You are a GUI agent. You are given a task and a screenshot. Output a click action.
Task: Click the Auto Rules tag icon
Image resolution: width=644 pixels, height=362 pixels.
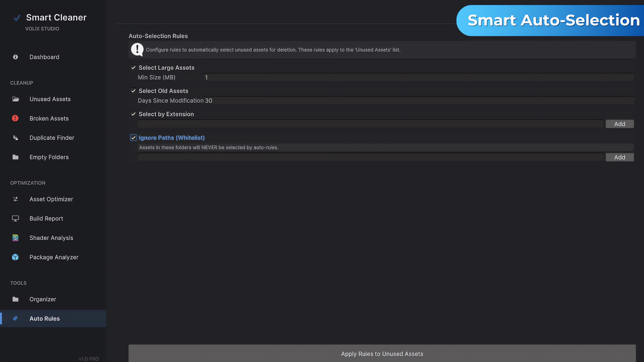14,318
